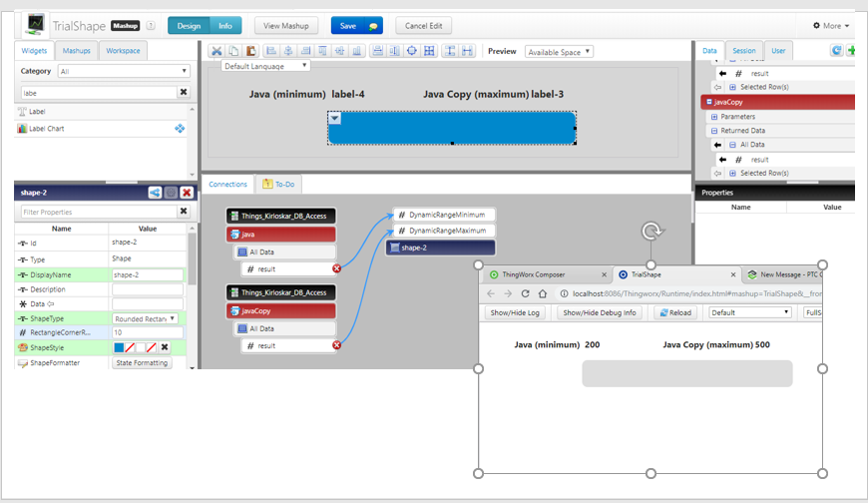Click the circular center target icon in the toolbar

pyautogui.click(x=412, y=51)
